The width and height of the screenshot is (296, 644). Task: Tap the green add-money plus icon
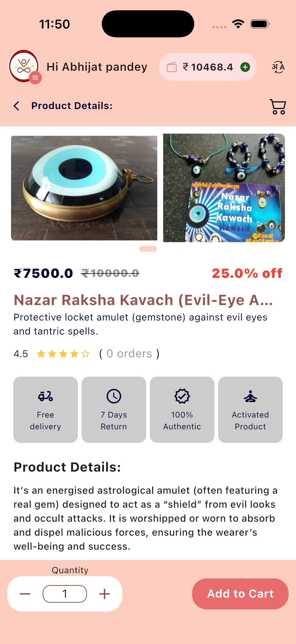(x=245, y=67)
